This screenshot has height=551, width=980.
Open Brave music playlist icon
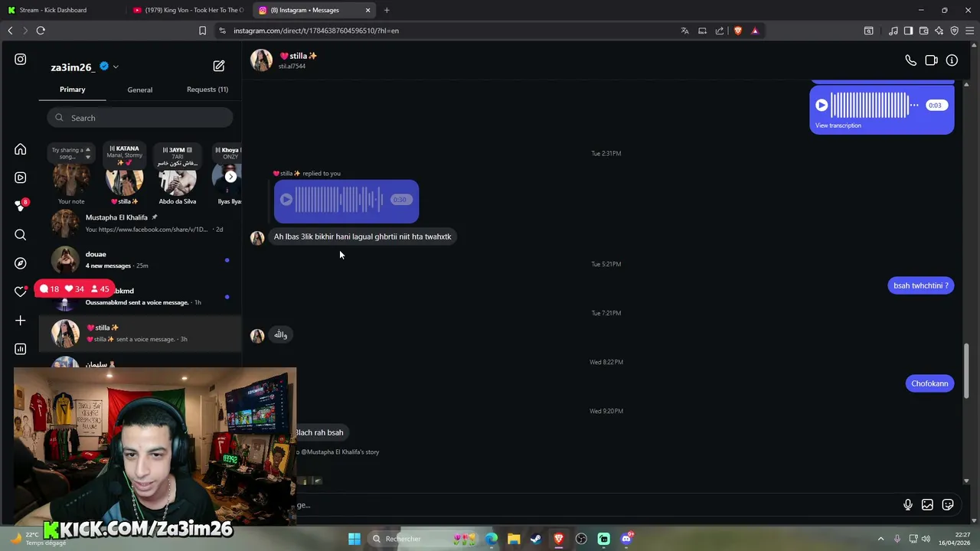click(893, 31)
